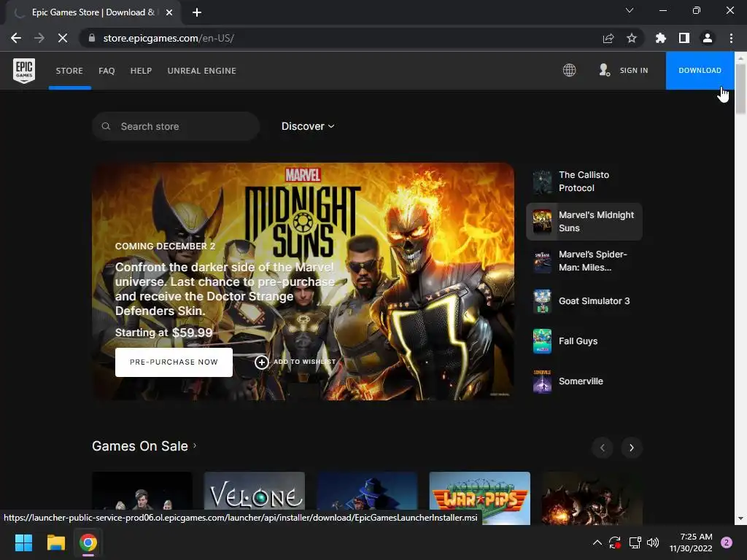747x560 pixels.
Task: Click the browser forward arrow
Action: (39, 38)
